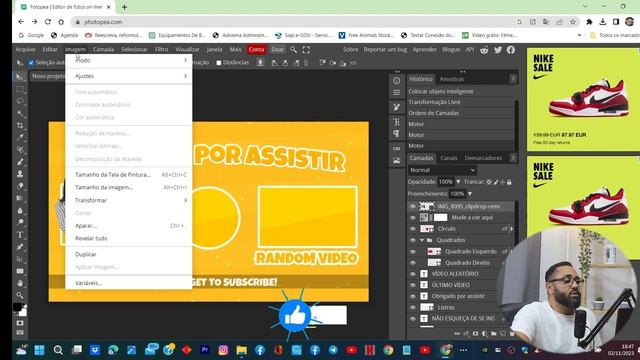
Task: Select the Lasso tool
Action: click(20, 101)
